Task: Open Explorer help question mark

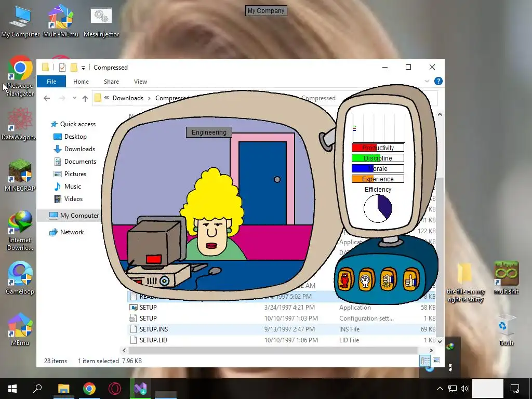Action: click(438, 81)
